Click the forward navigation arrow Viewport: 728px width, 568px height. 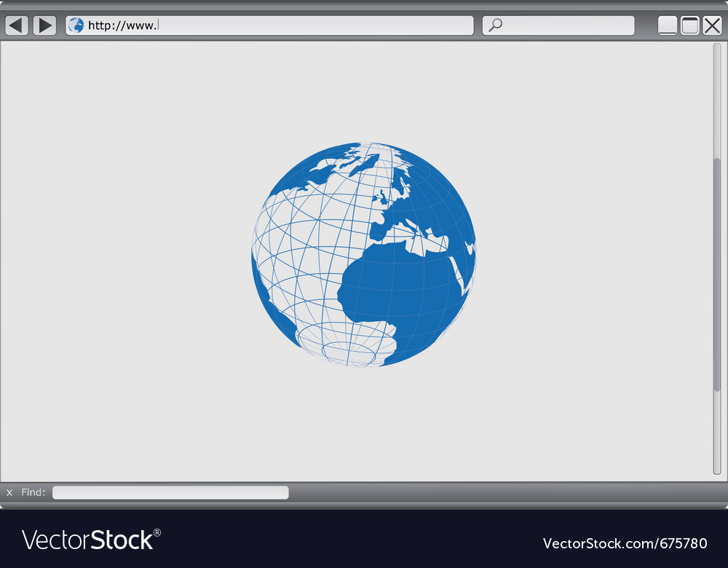44,25
